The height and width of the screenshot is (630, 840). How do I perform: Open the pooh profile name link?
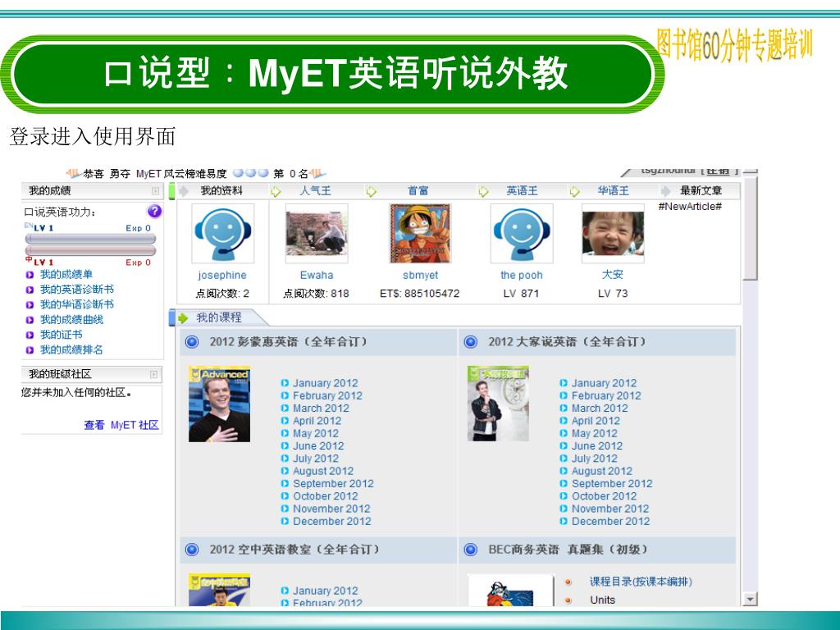pyautogui.click(x=522, y=276)
